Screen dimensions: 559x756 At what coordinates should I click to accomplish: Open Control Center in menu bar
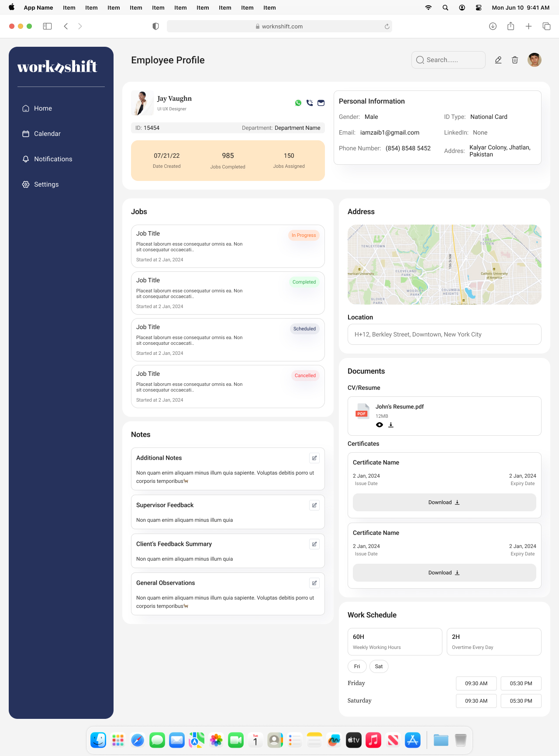point(479,7)
